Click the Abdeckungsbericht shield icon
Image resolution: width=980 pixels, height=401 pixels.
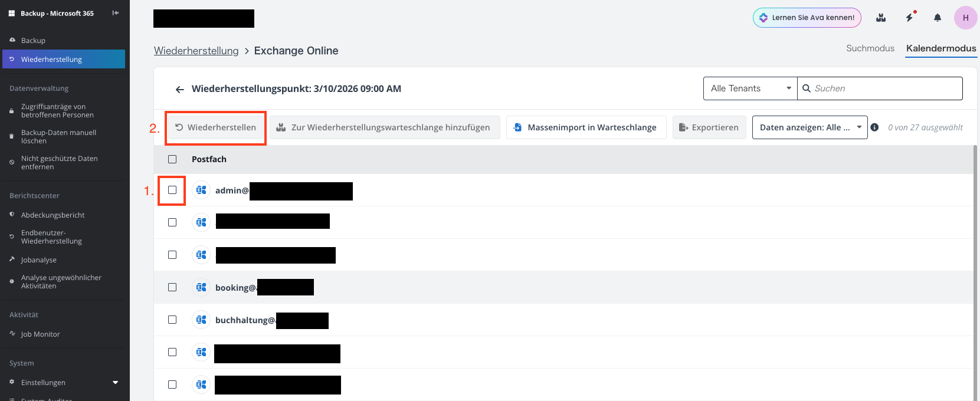[12, 215]
